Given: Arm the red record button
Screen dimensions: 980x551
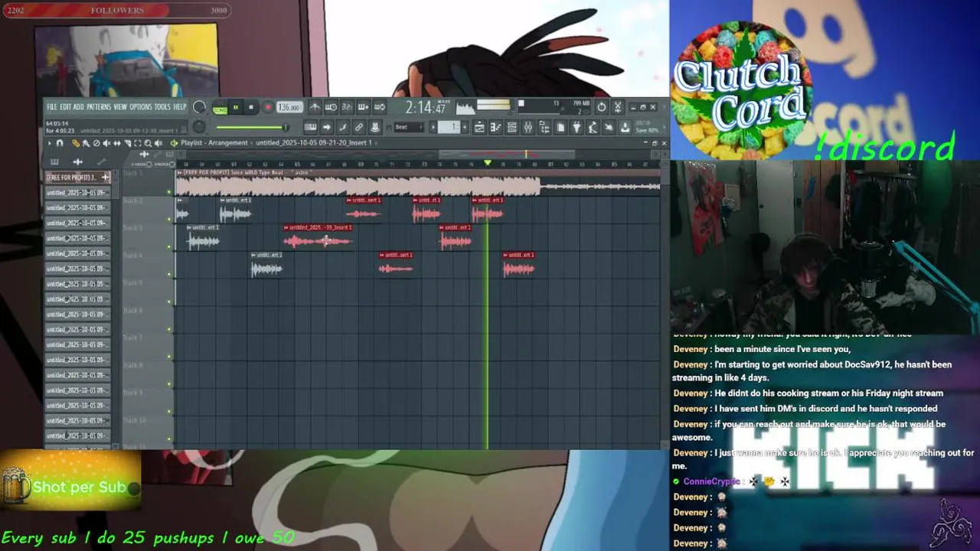Looking at the screenshot, I should tap(268, 107).
